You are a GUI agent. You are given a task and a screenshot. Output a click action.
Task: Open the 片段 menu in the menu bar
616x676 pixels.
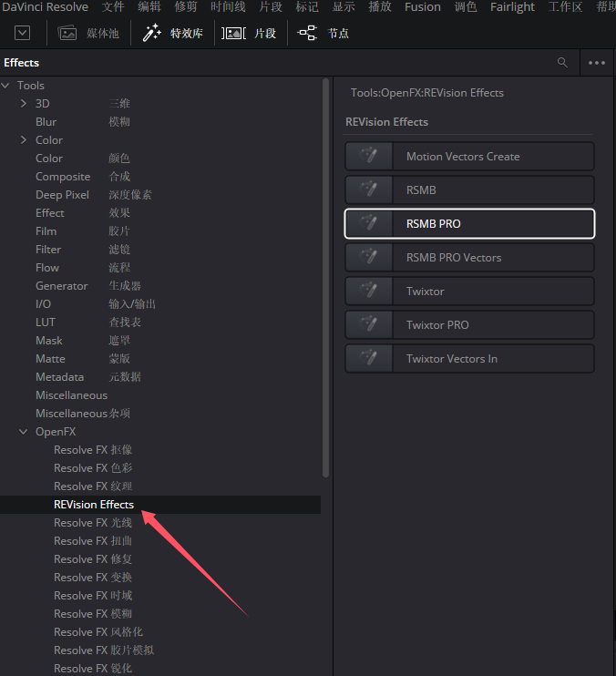tap(271, 7)
